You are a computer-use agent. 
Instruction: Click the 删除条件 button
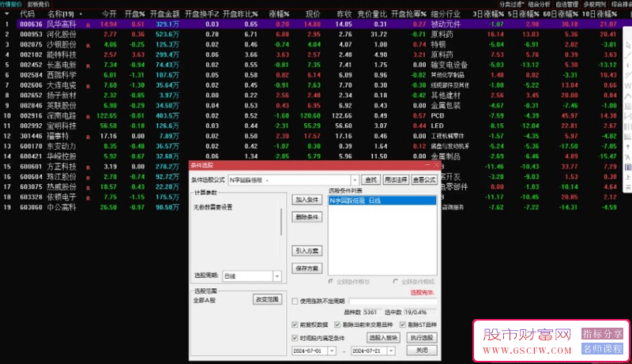(x=307, y=217)
